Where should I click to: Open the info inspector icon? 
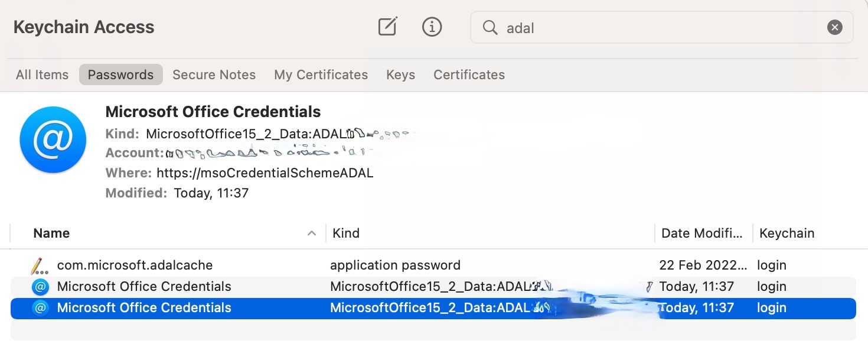point(432,27)
